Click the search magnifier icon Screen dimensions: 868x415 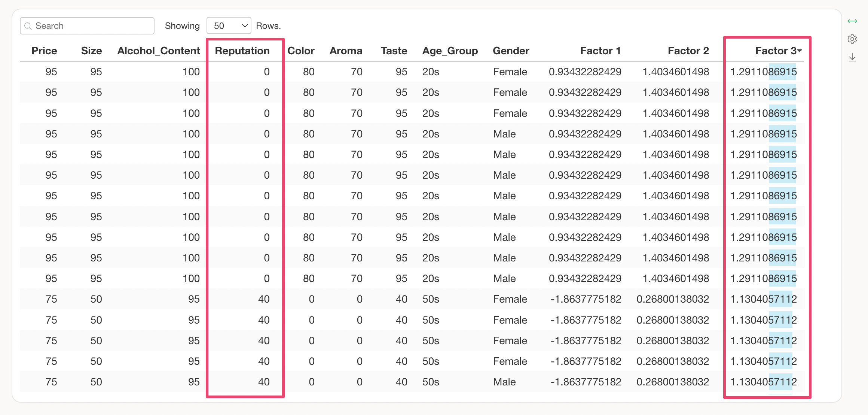pyautogui.click(x=28, y=26)
